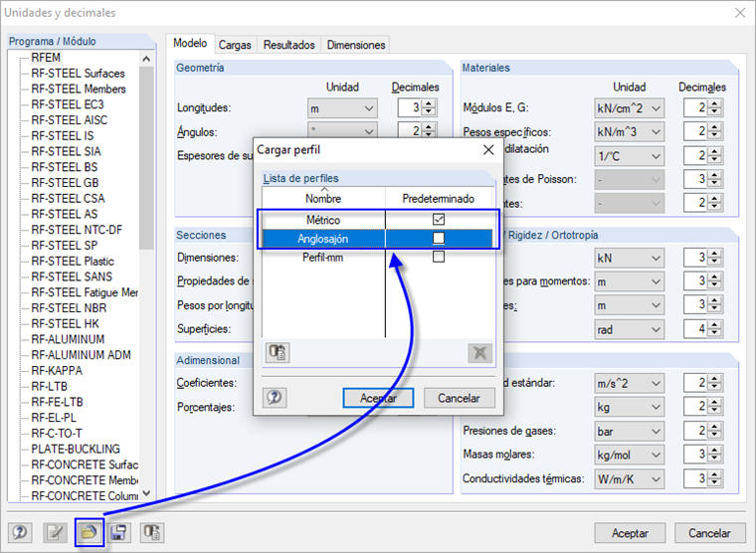756x553 pixels.
Task: Select RF-STEEL EC3 in module tree
Action: click(x=67, y=104)
